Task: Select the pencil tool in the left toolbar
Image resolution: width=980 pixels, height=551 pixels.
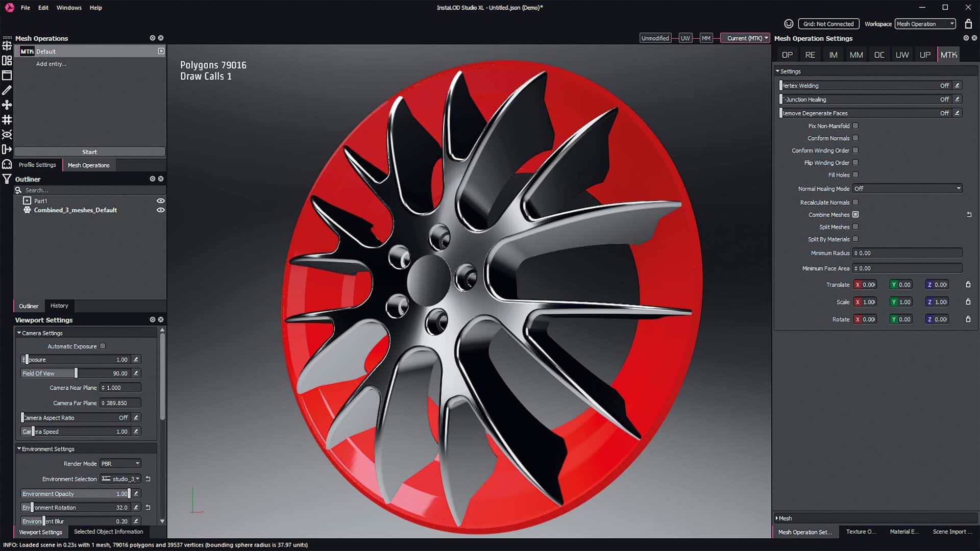Action: [x=7, y=90]
